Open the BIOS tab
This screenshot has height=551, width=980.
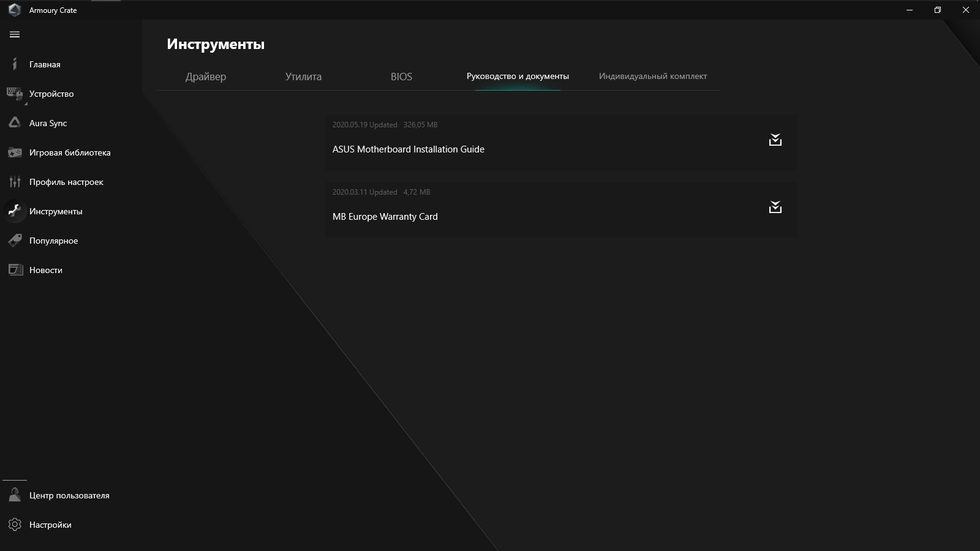401,77
